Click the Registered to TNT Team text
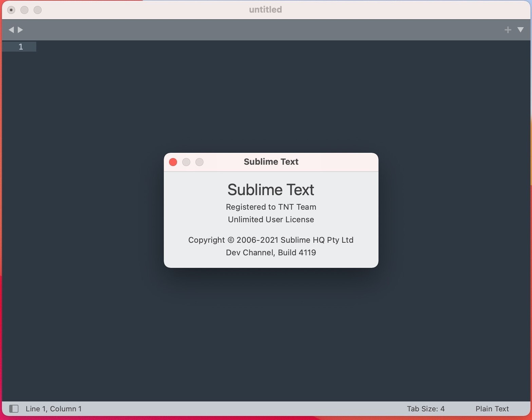Screen dimensions: 532x420 [x=271, y=207]
